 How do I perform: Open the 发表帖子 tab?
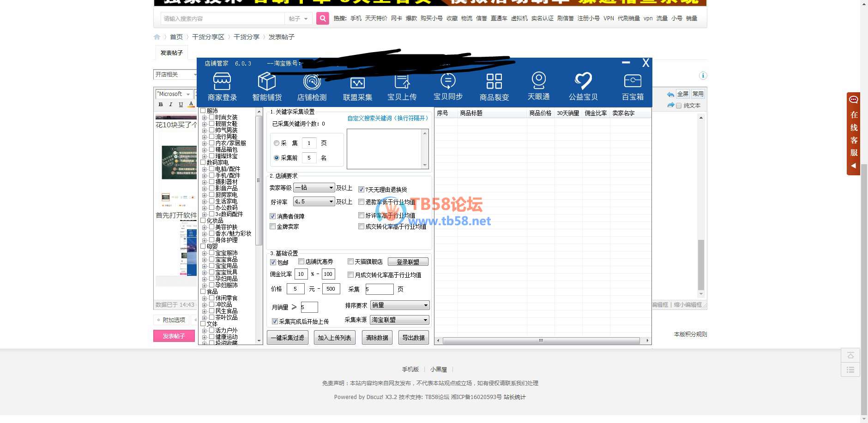[172, 53]
